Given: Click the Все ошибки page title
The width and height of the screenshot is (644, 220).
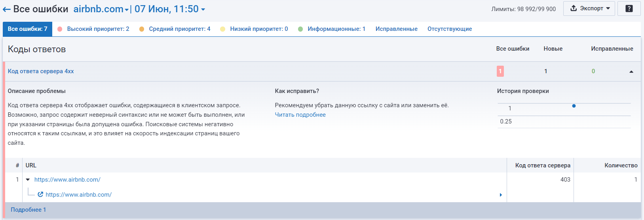Looking at the screenshot, I should click(x=41, y=9).
